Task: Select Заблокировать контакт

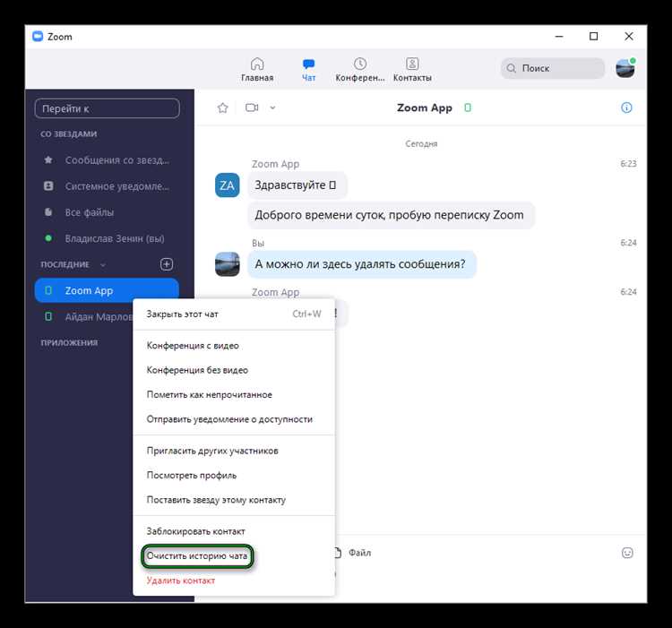Action: click(234, 531)
